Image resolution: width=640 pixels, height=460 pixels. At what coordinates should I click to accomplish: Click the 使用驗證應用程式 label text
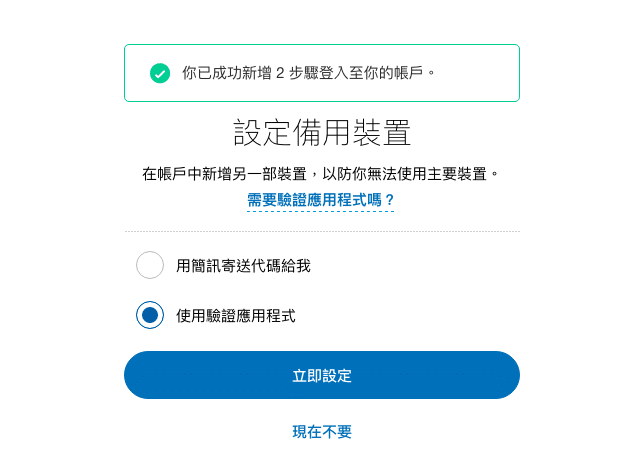(236, 316)
